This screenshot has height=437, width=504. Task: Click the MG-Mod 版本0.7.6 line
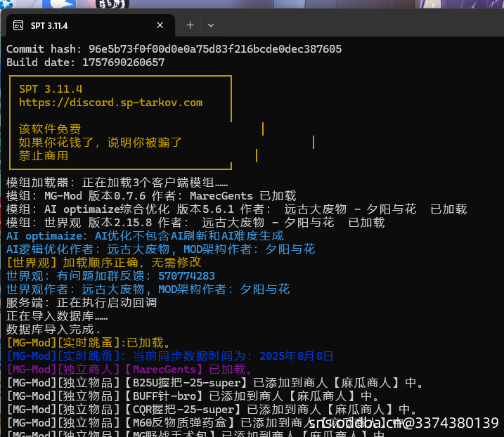tap(151, 196)
